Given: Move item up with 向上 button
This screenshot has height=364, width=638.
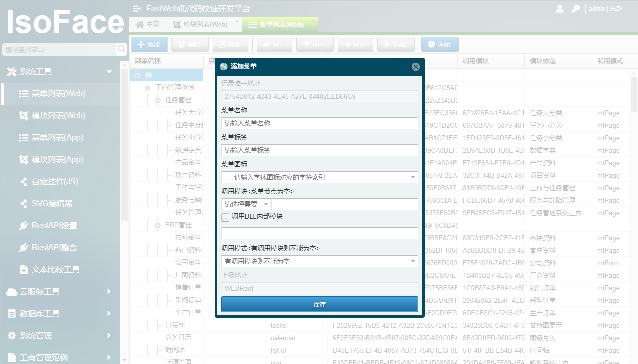Looking at the screenshot, I should pyautogui.click(x=274, y=44).
